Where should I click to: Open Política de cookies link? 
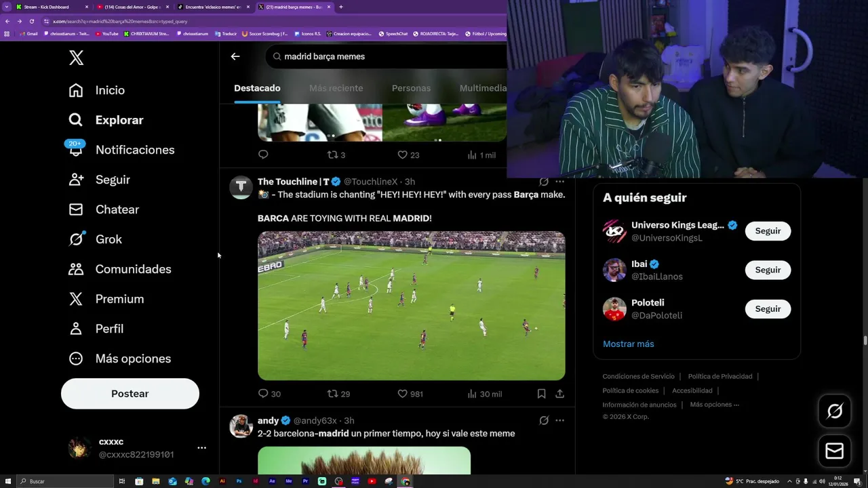tap(631, 390)
